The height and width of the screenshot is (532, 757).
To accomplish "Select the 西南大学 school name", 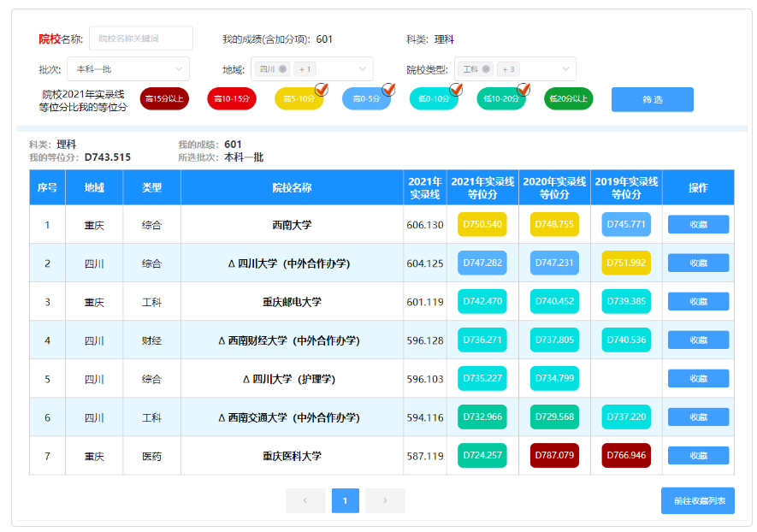I will tap(292, 225).
